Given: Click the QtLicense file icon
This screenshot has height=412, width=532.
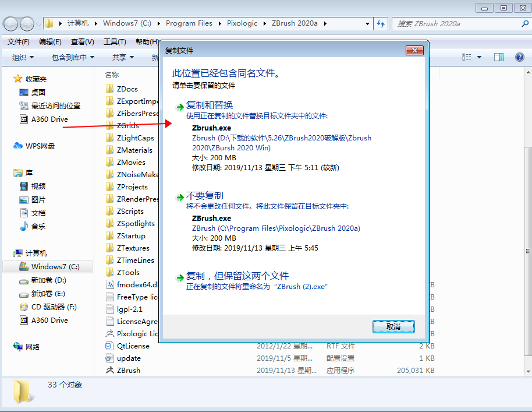Looking at the screenshot, I should [109, 346].
